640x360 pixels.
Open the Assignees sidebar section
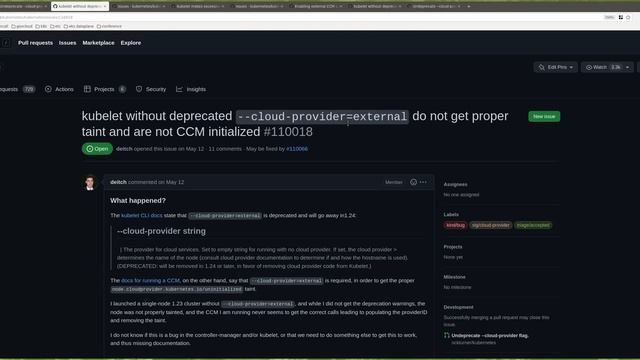[456, 184]
